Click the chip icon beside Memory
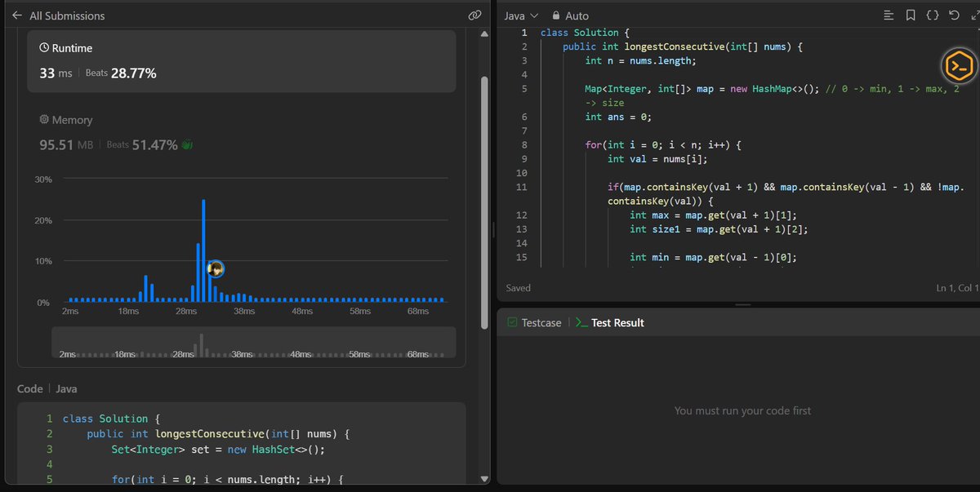 (45, 120)
